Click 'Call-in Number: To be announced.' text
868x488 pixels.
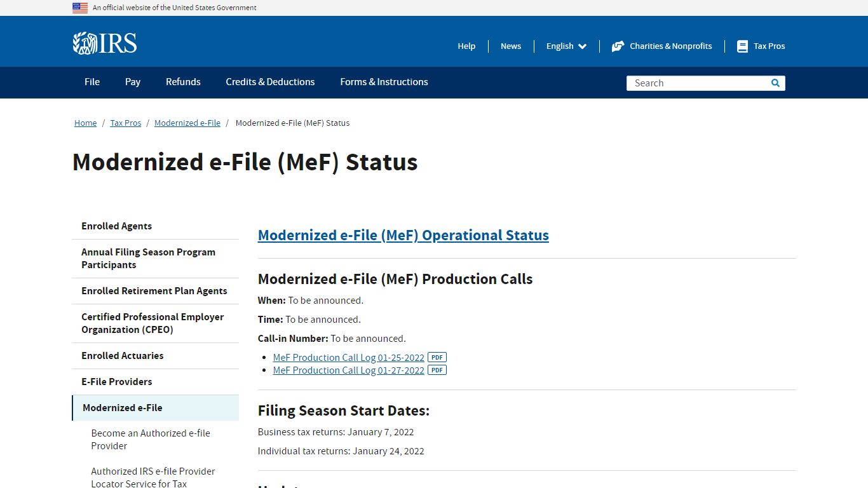(332, 339)
